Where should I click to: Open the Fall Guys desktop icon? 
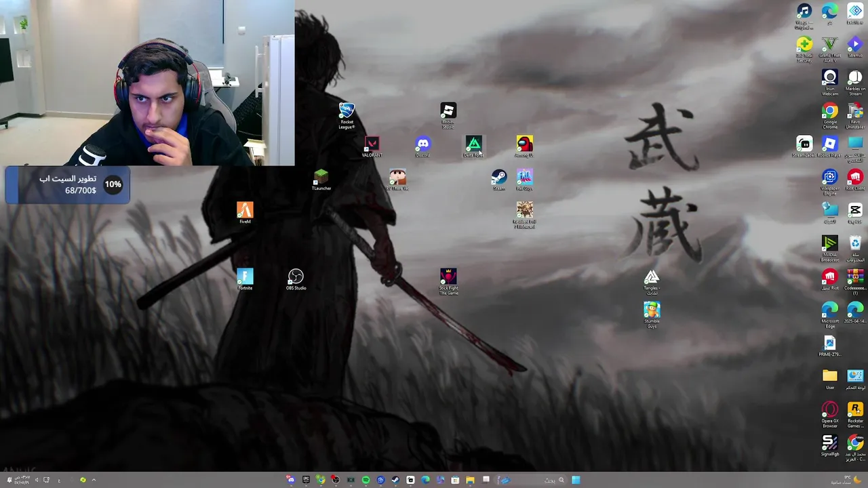(524, 180)
